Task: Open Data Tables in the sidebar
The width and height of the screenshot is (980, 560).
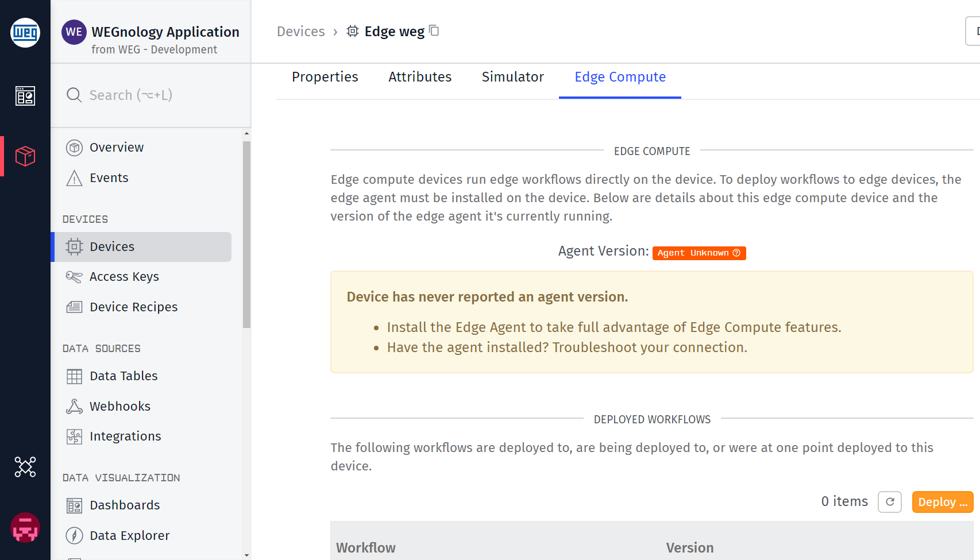Action: (141, 376)
